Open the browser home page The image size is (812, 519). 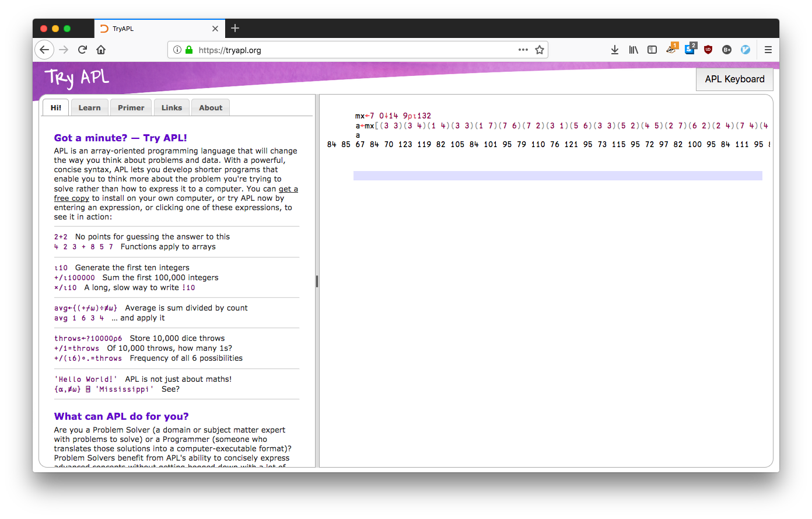pos(101,50)
